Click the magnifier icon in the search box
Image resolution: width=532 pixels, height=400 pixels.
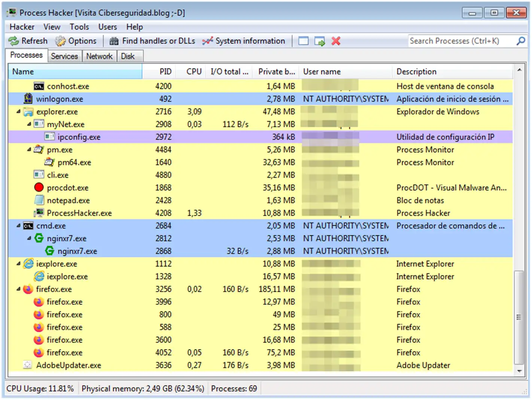[521, 41]
